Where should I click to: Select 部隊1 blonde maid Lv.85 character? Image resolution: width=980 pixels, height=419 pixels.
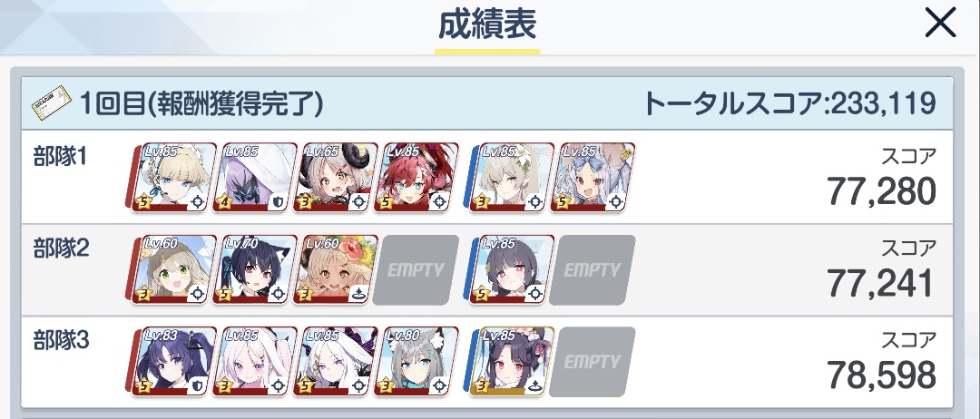tap(172, 178)
